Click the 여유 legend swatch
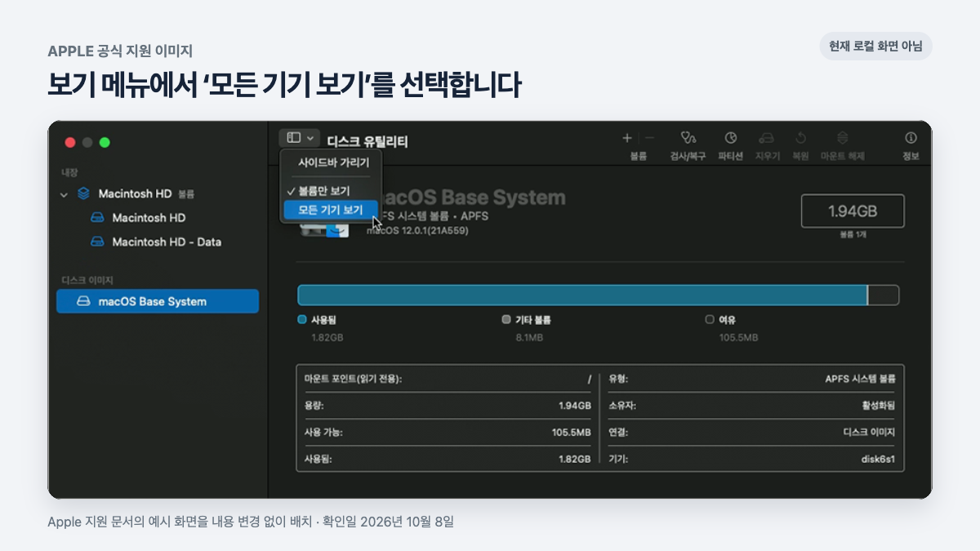Image resolution: width=980 pixels, height=551 pixels. coord(710,320)
